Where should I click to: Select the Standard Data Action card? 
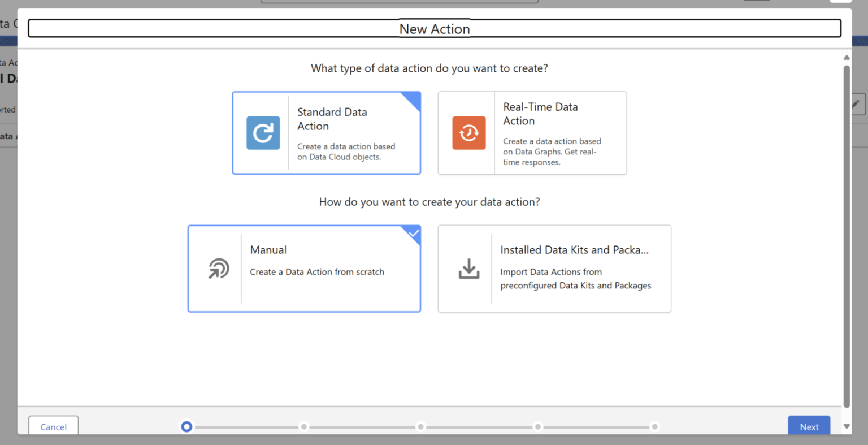(327, 133)
